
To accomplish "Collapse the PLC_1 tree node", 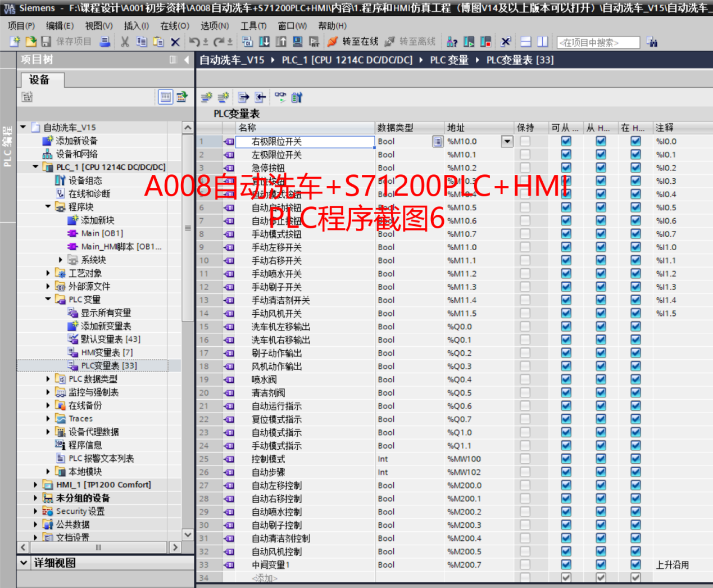I will click(35, 167).
